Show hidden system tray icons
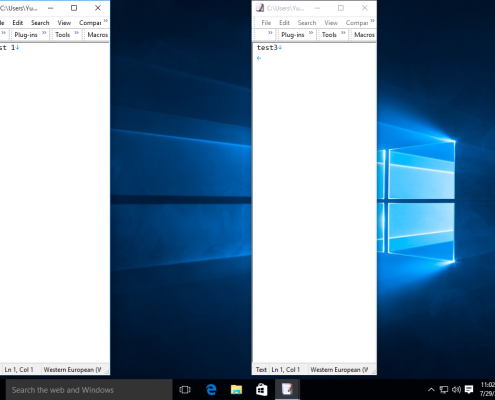This screenshot has height=400, width=495. (x=431, y=389)
